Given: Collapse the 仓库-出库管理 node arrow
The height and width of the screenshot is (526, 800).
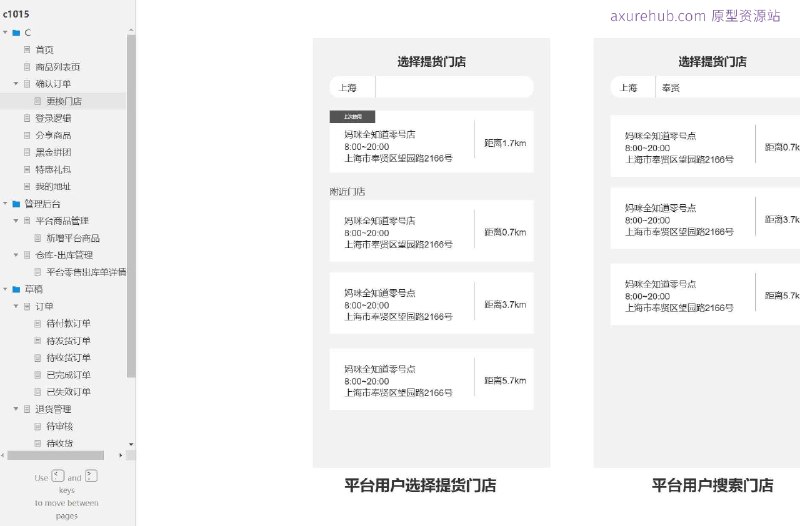Looking at the screenshot, I should click(x=15, y=255).
